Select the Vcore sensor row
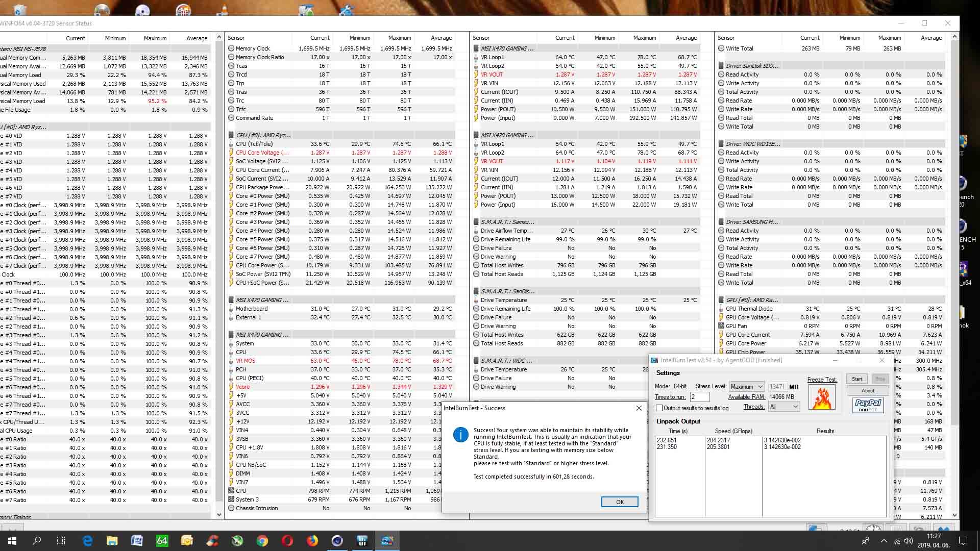 pos(341,387)
